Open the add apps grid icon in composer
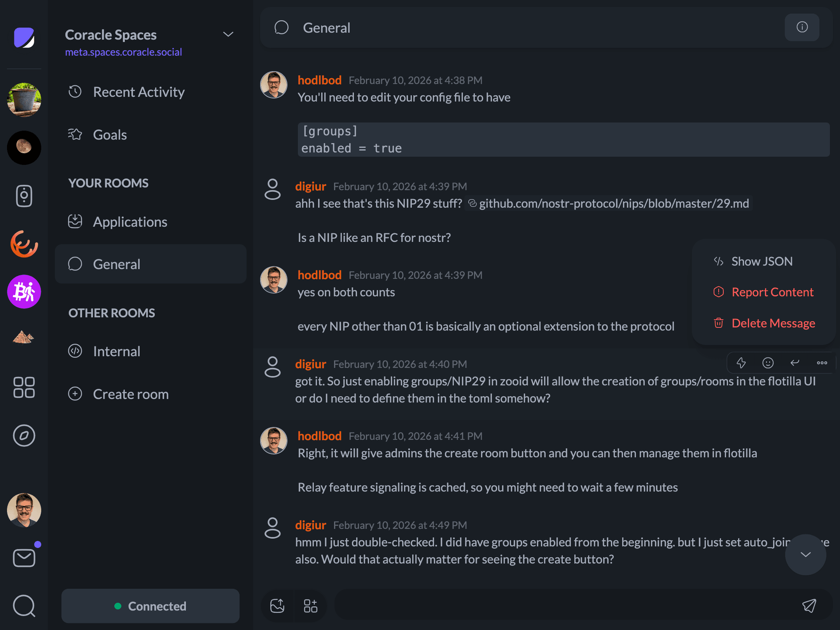 (x=310, y=605)
